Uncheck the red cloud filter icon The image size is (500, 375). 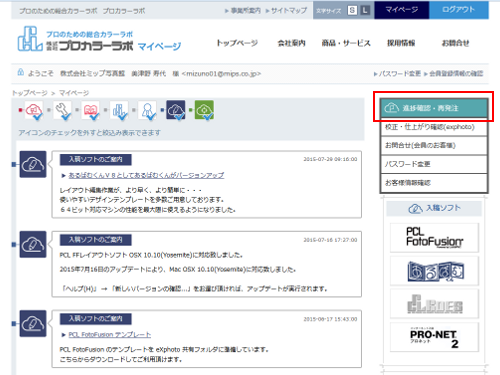[x=34, y=110]
